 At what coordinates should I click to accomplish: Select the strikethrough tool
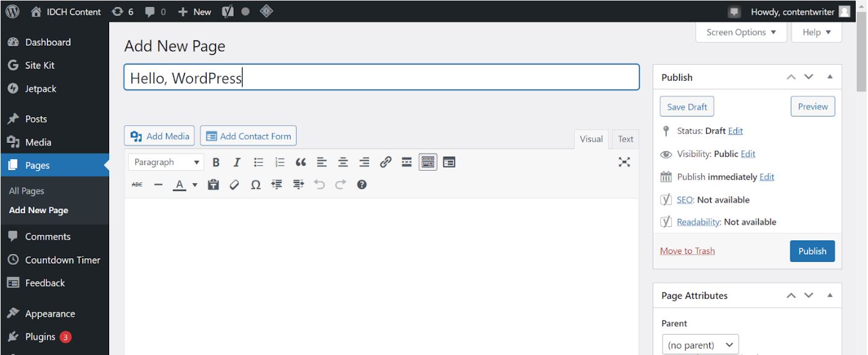tap(138, 183)
